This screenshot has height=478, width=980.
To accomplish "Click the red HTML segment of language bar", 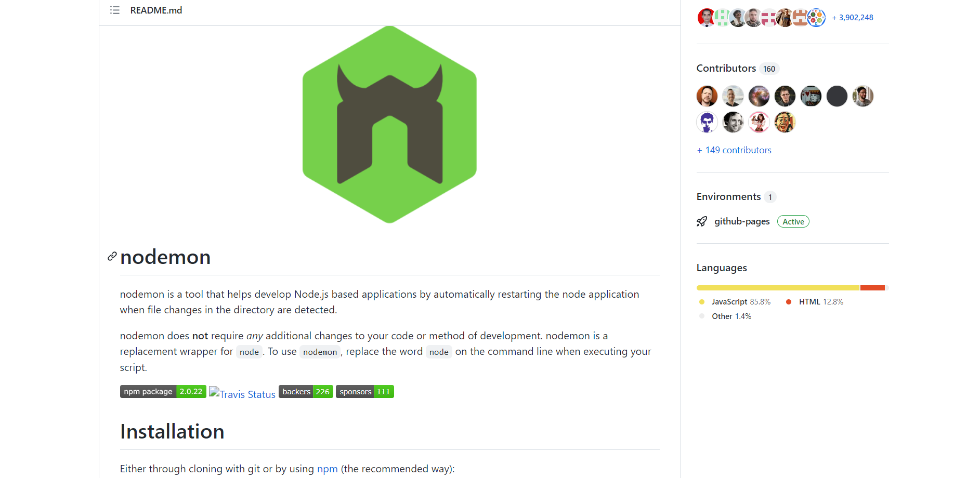I will tap(872, 288).
